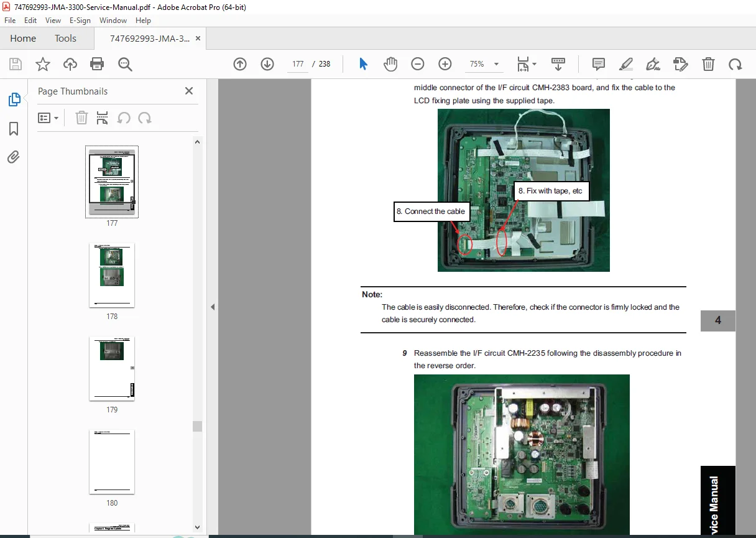The width and height of the screenshot is (756, 538).
Task: Save the file with floppy icon
Action: [x=16, y=64]
